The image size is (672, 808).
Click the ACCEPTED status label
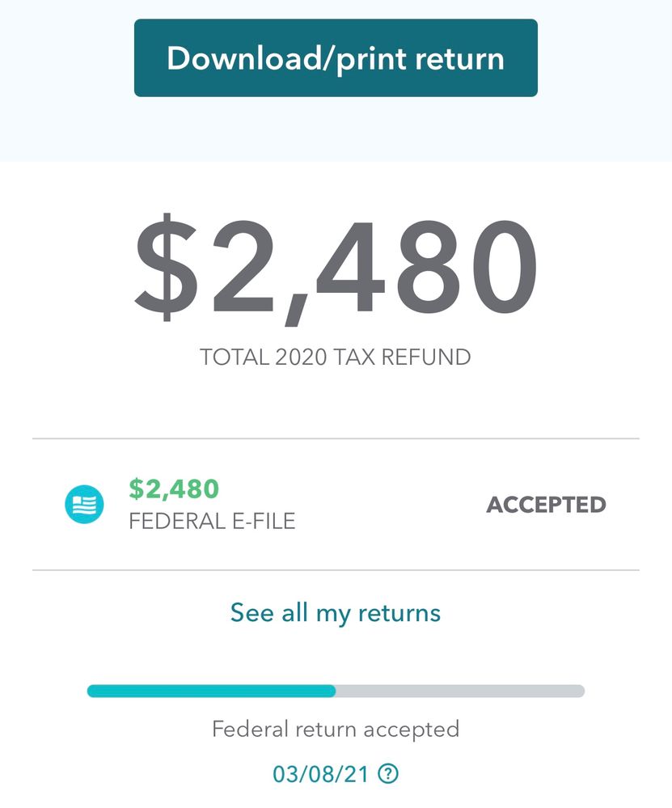coord(546,505)
